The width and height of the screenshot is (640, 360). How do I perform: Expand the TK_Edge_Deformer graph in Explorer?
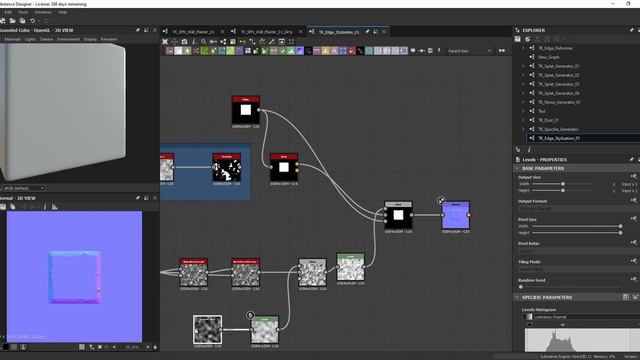point(523,48)
